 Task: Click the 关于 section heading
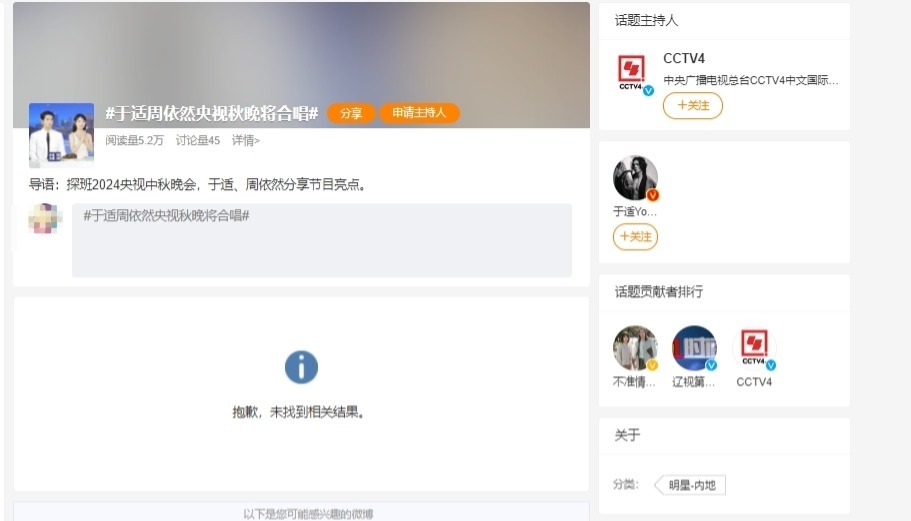[x=627, y=435]
